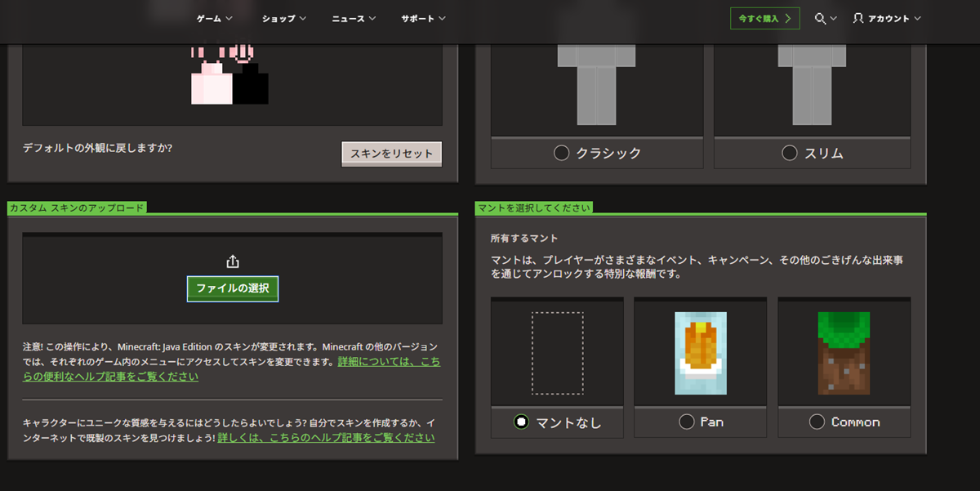The image size is (980, 491).
Task: Expand the chevron next to search icon
Action: [833, 18]
